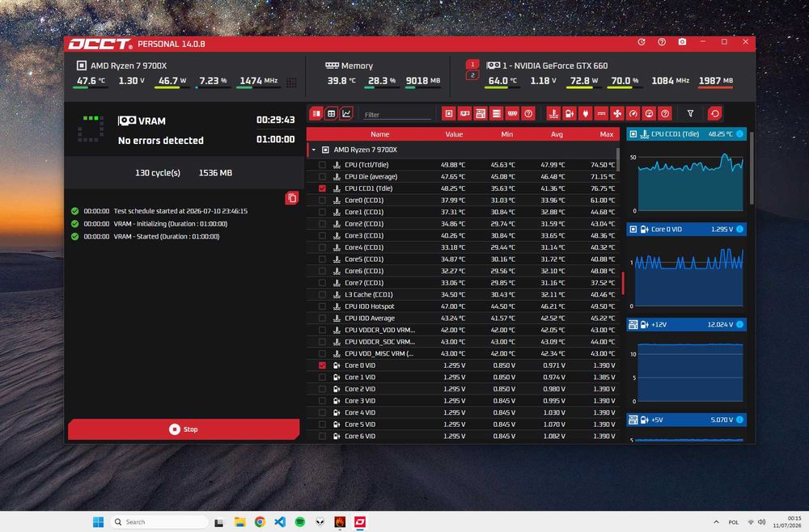Toggle the unknown sensor type filter beside the funnel
809x532 pixels.
point(665,113)
